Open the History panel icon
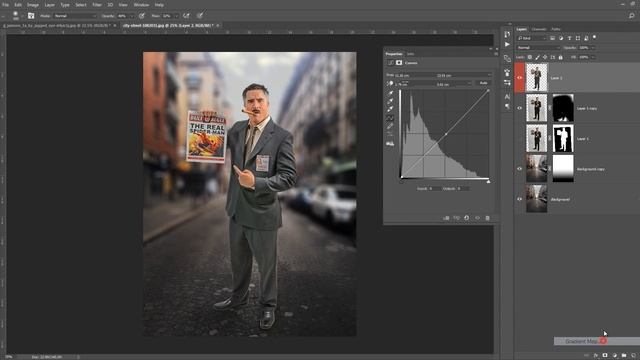This screenshot has width=640, height=360. pos(507,34)
